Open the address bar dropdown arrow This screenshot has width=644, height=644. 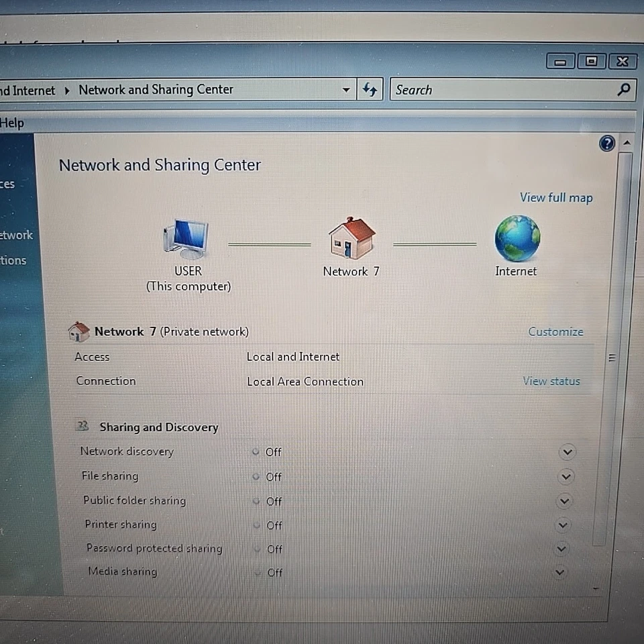[346, 89]
